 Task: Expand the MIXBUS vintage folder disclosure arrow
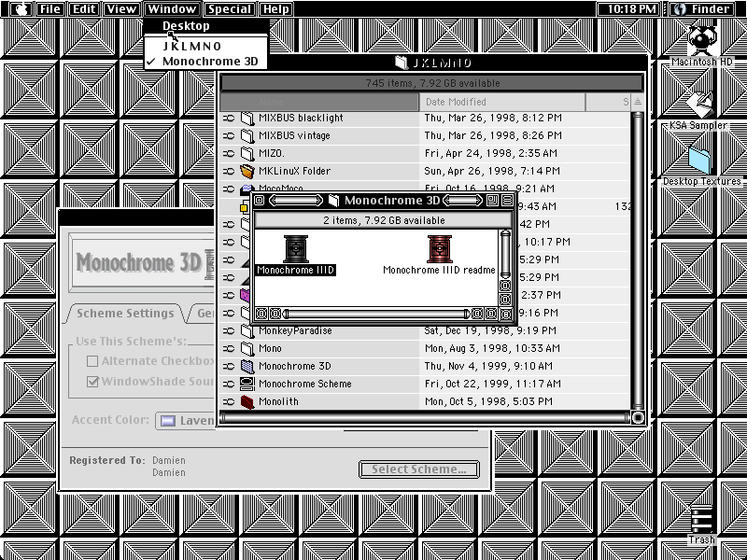click(x=229, y=136)
